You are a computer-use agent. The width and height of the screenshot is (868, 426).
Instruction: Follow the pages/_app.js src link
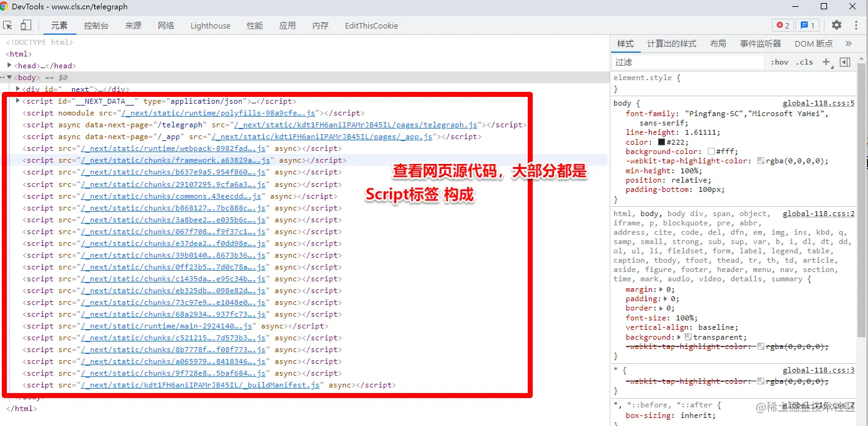tap(322, 137)
